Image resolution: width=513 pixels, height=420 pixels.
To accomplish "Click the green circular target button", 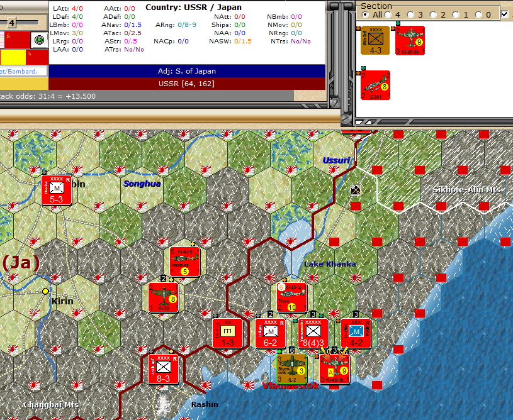I will coord(39,40).
